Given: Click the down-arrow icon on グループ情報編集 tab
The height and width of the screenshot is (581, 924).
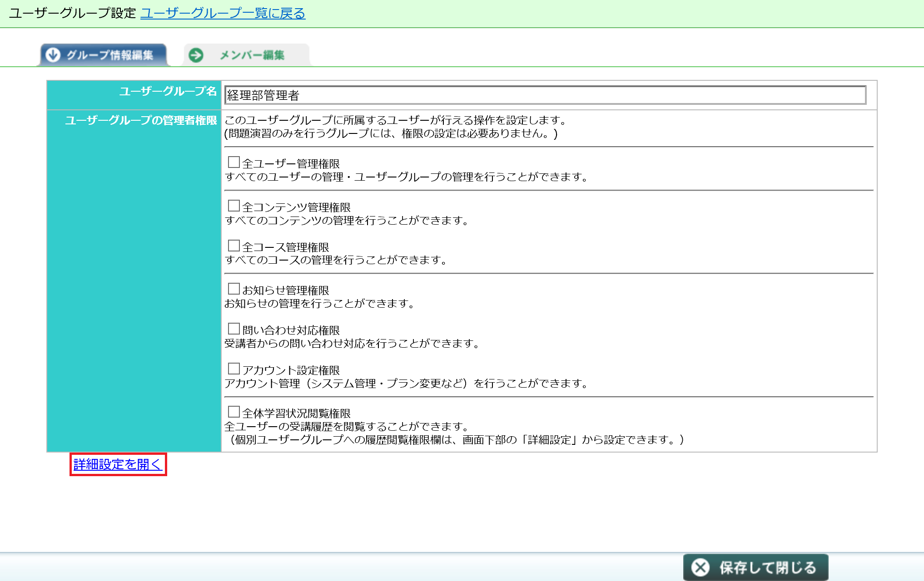Looking at the screenshot, I should (x=53, y=55).
